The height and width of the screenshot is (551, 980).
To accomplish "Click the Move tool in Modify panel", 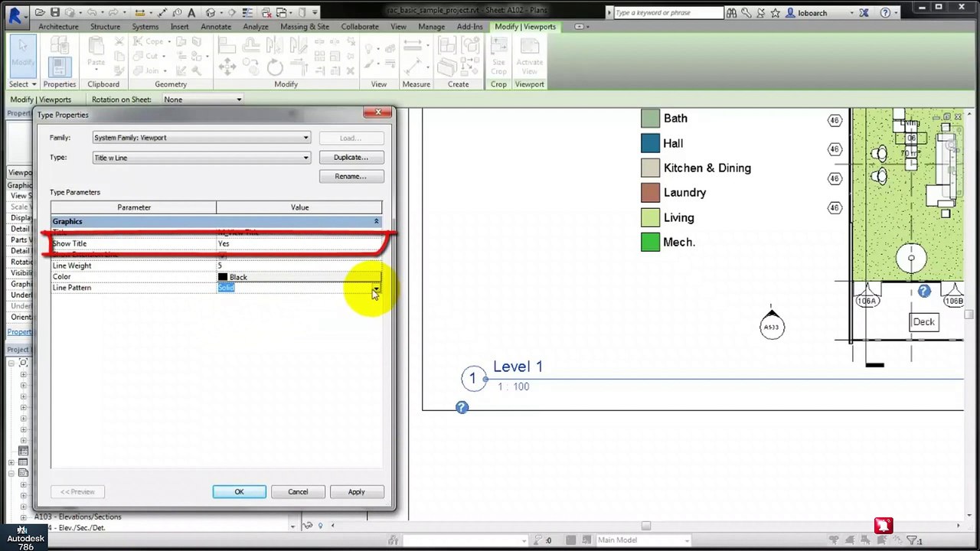I will [x=227, y=67].
